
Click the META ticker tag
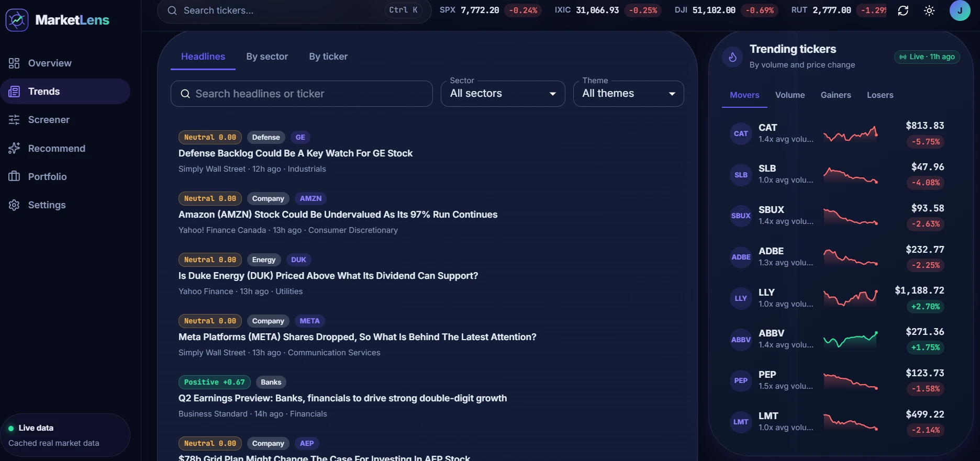coord(309,321)
